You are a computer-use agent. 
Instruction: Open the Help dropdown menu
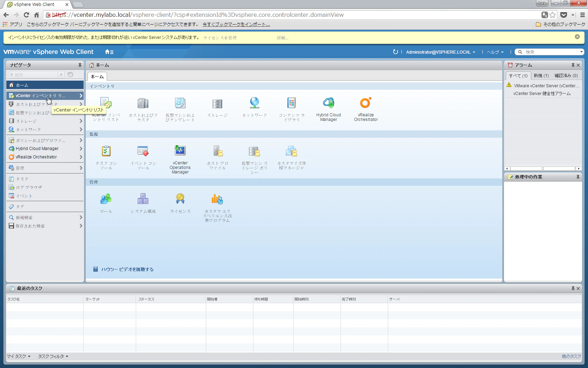coord(495,52)
